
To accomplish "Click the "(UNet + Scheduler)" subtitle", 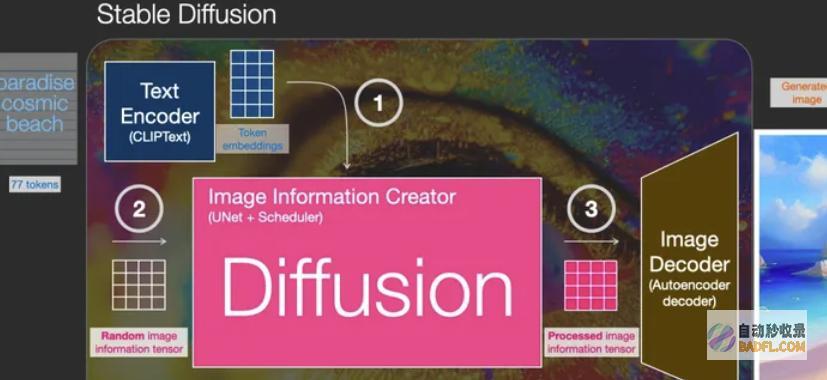I will (265, 217).
